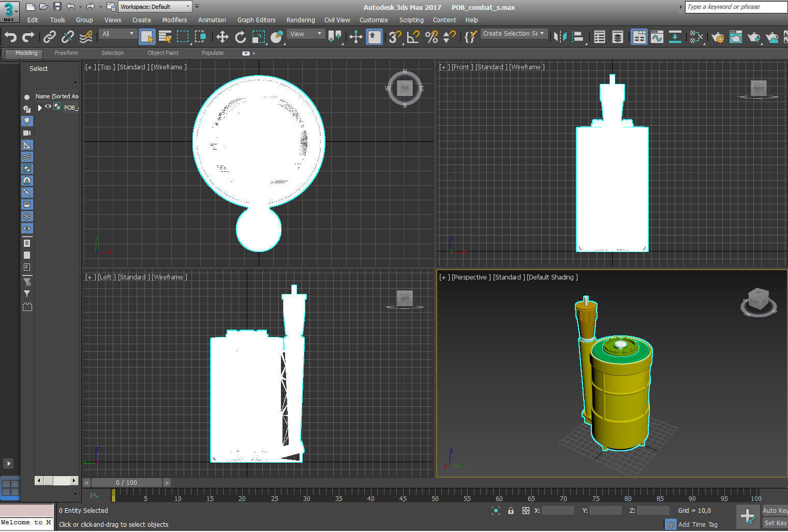Click the 0 / 100 time slider

point(127,482)
